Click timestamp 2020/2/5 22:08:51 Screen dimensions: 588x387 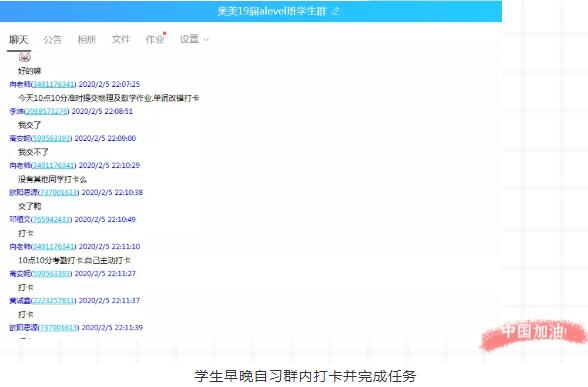(102, 111)
